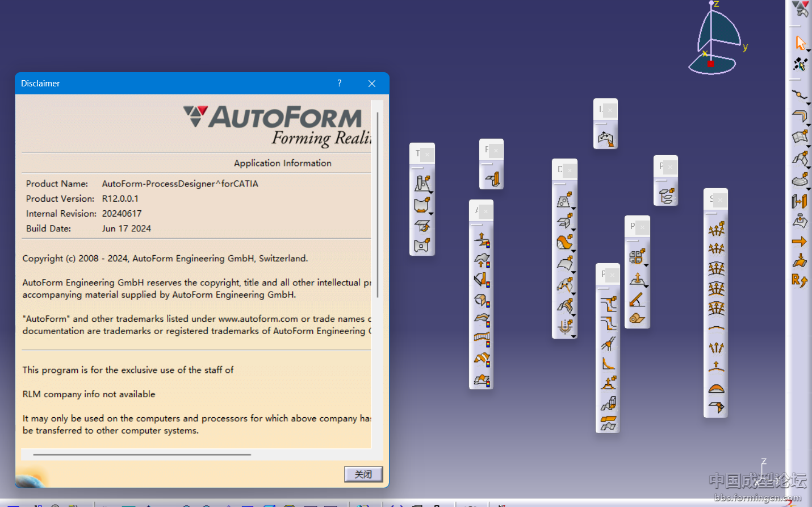Image resolution: width=812 pixels, height=507 pixels.
Task: Click the orange right-pointing arrow icon
Action: pos(800,242)
